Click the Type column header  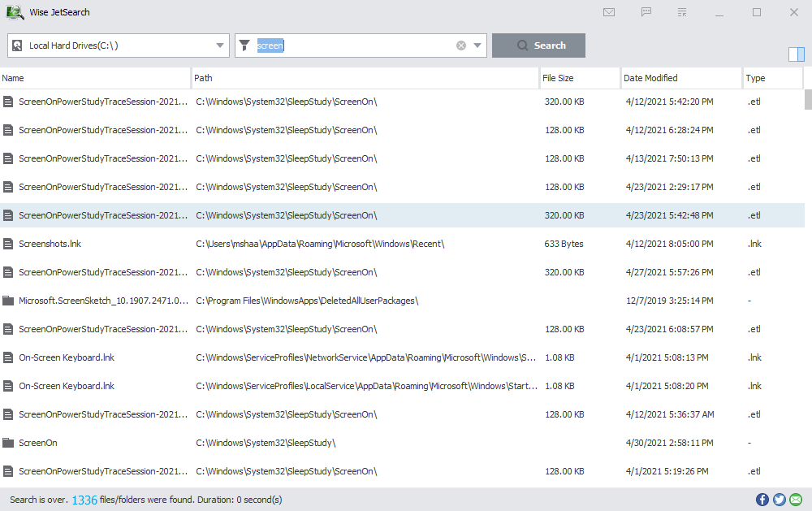(x=771, y=78)
